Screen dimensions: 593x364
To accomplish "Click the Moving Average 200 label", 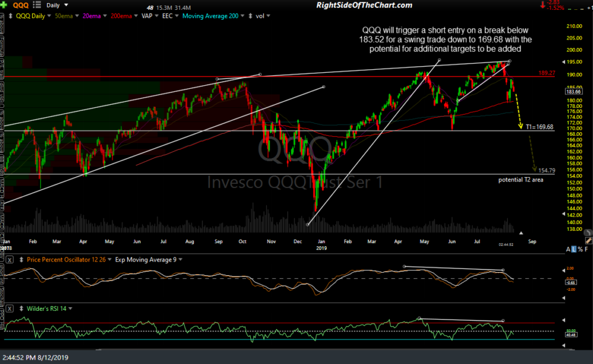I will click(x=211, y=16).
